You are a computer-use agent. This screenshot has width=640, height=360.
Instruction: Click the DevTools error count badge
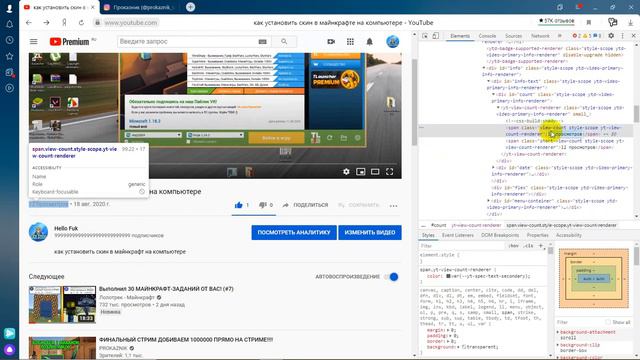576,36
